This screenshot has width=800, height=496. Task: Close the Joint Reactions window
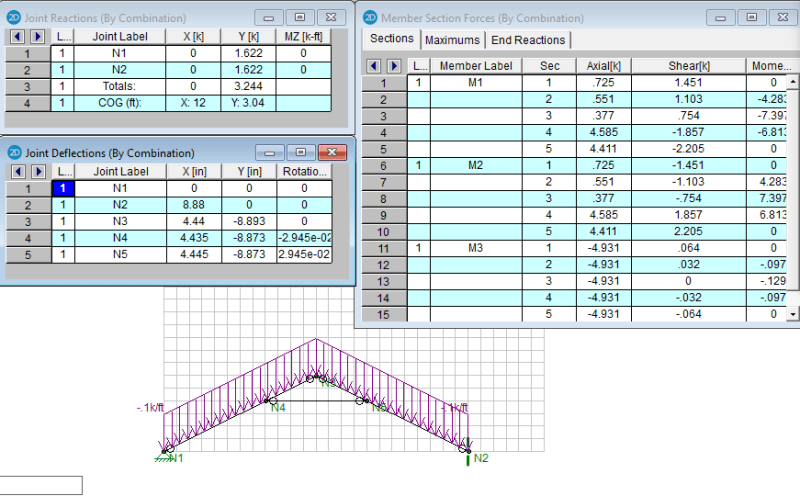(331, 18)
